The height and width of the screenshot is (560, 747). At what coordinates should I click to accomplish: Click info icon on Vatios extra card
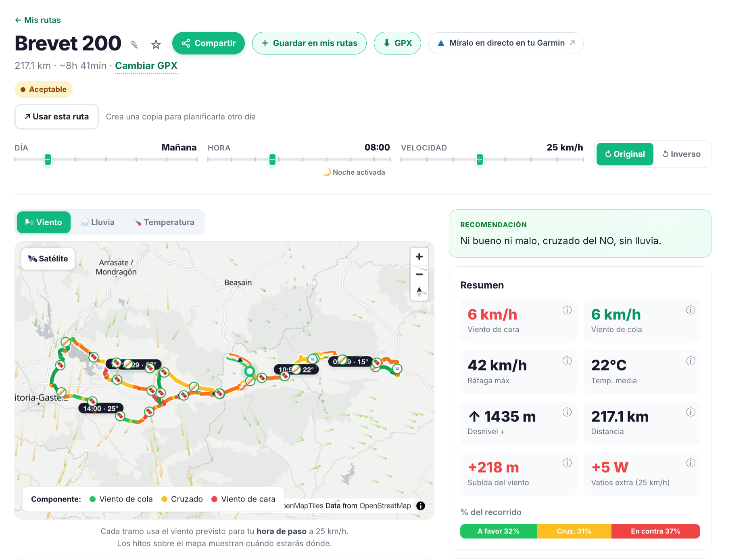691,463
